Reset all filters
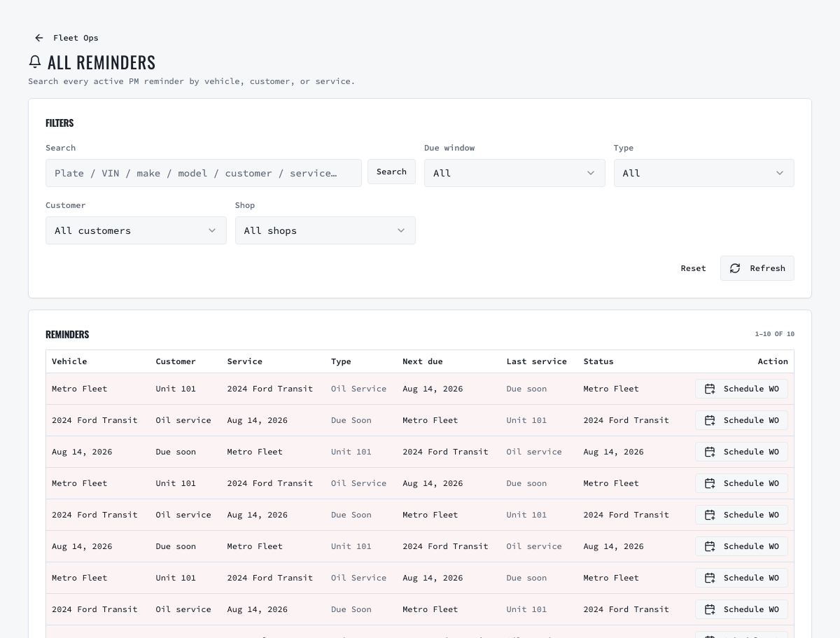 click(x=693, y=268)
